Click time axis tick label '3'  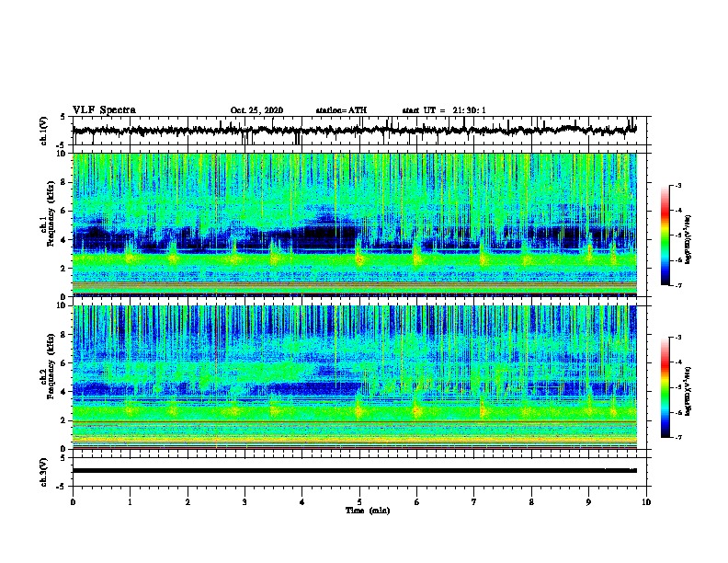(245, 502)
